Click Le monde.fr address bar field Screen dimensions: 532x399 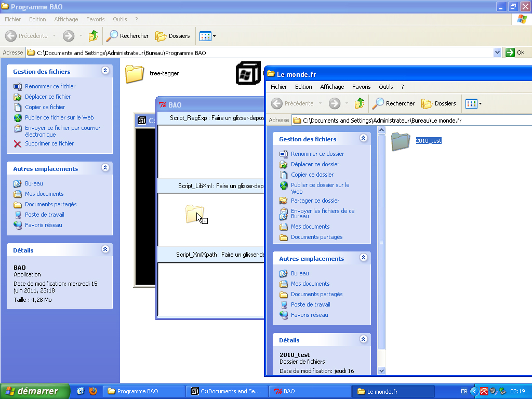[x=412, y=121]
